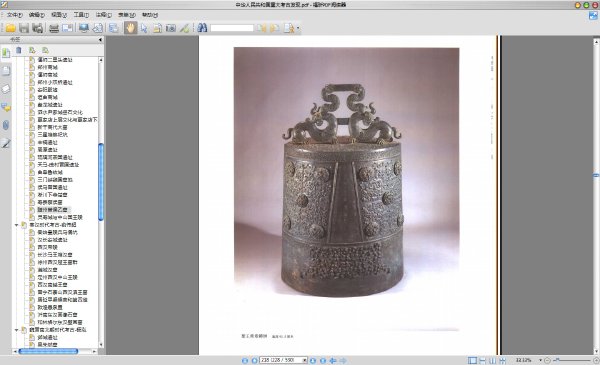Click the bookmark panel toolbar icon

click(113, 28)
